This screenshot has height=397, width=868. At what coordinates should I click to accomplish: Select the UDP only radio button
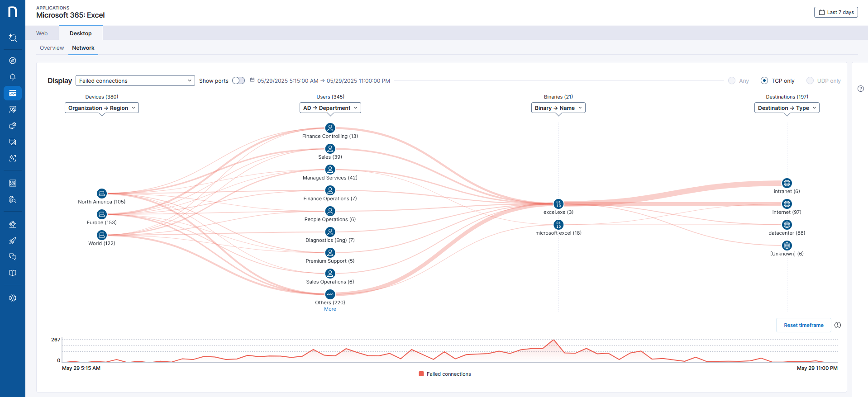(810, 80)
